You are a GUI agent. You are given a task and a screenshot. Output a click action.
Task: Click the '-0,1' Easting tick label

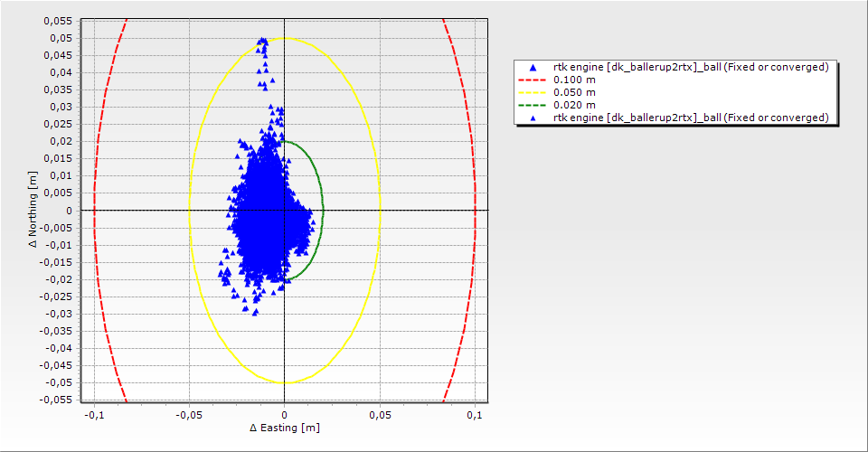coord(94,415)
